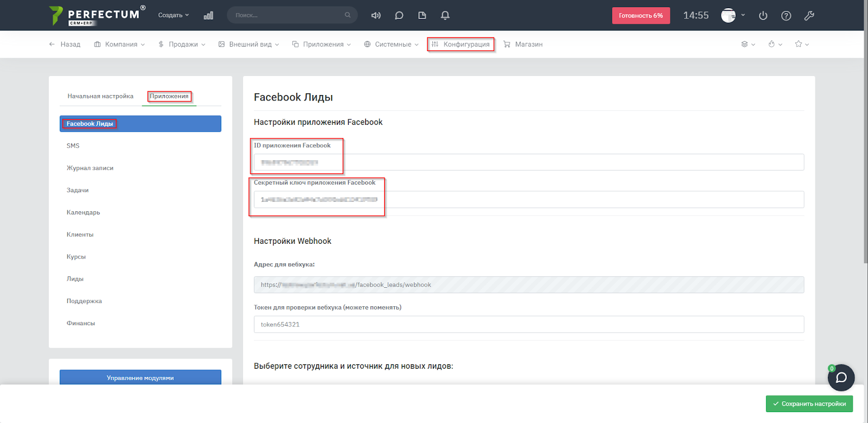Expand the Создать dropdown
868x423 pixels.
point(174,15)
